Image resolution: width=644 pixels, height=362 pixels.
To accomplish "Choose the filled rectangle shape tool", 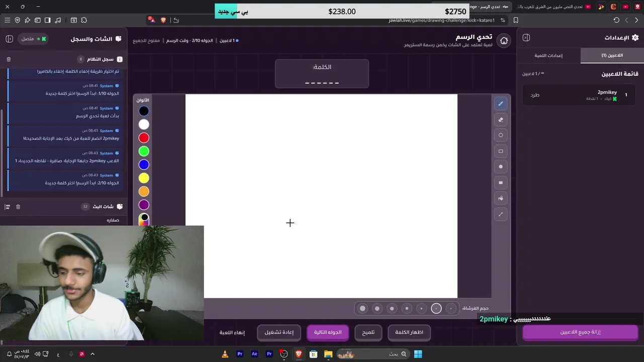I will (x=501, y=183).
